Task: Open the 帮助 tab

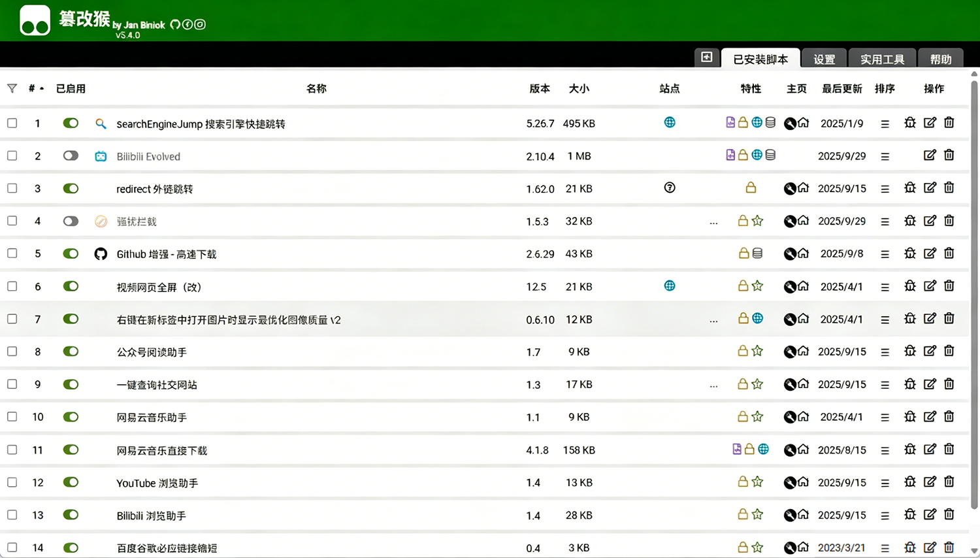Action: pyautogui.click(x=940, y=59)
